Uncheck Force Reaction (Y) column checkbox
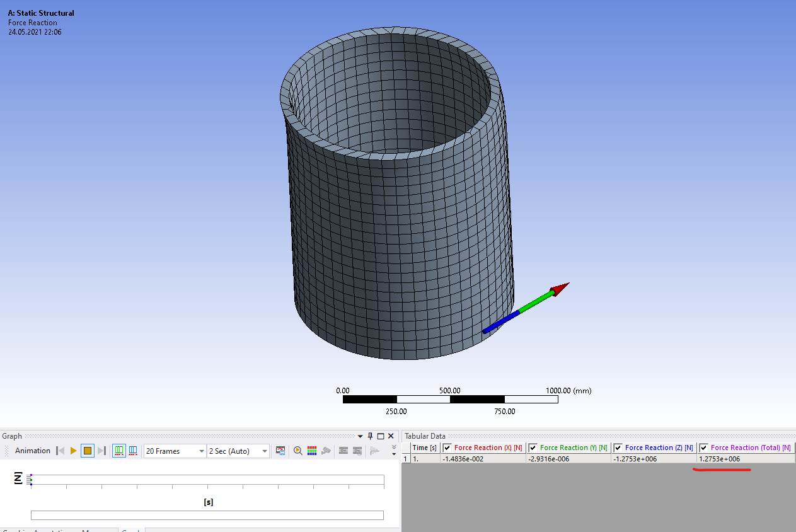 pyautogui.click(x=533, y=448)
